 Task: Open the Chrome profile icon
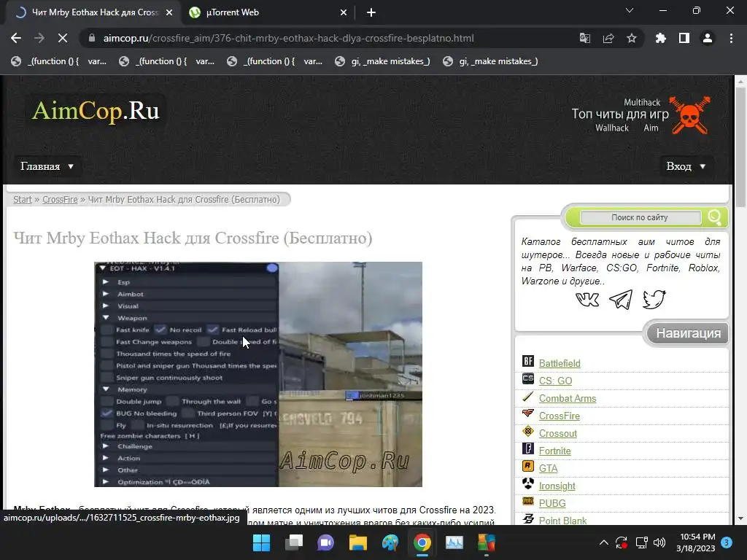tap(708, 38)
